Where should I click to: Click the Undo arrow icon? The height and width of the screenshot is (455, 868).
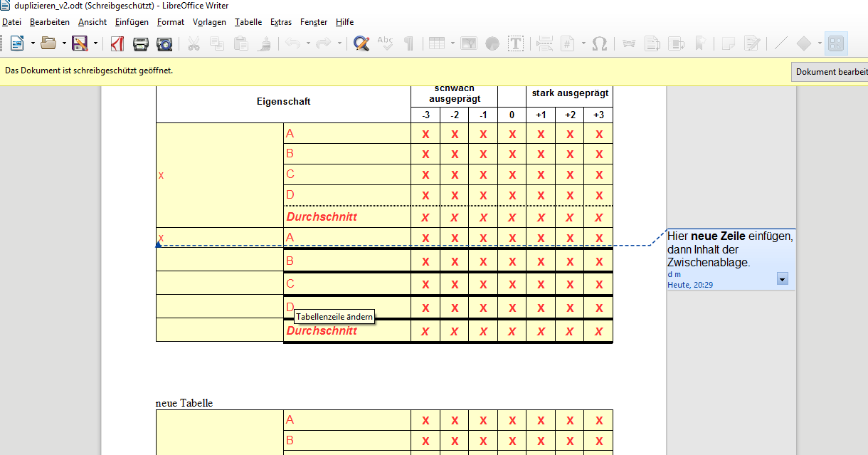coord(292,43)
